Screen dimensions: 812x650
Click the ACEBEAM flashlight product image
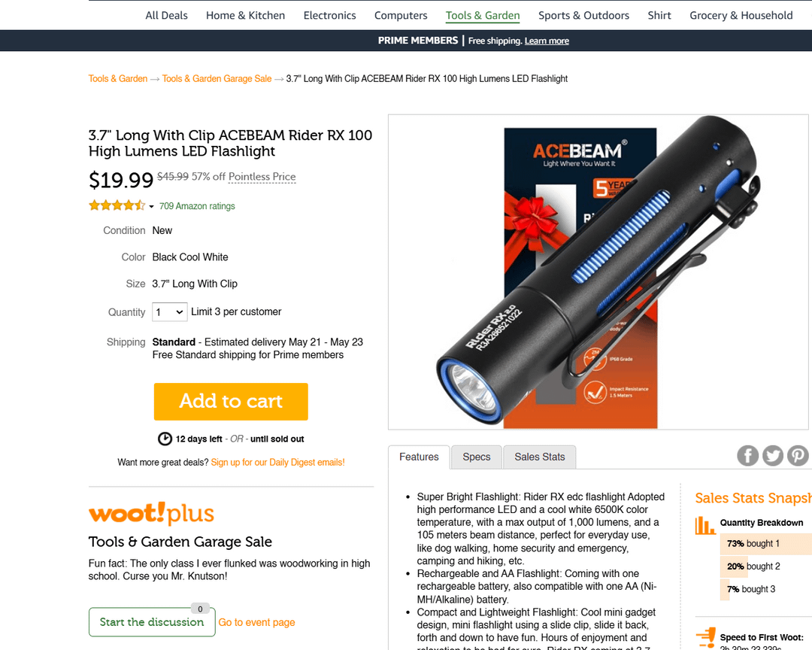(598, 272)
